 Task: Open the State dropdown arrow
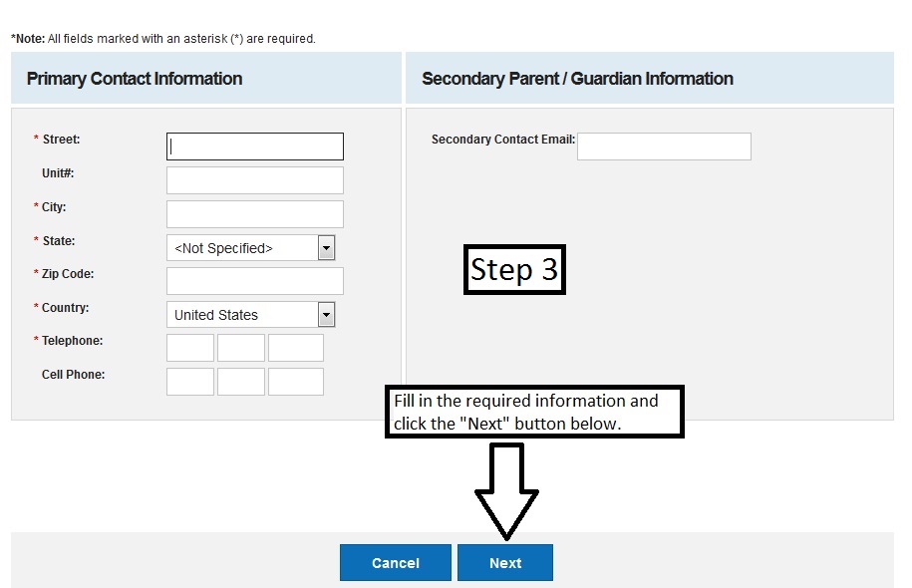pyautogui.click(x=326, y=248)
